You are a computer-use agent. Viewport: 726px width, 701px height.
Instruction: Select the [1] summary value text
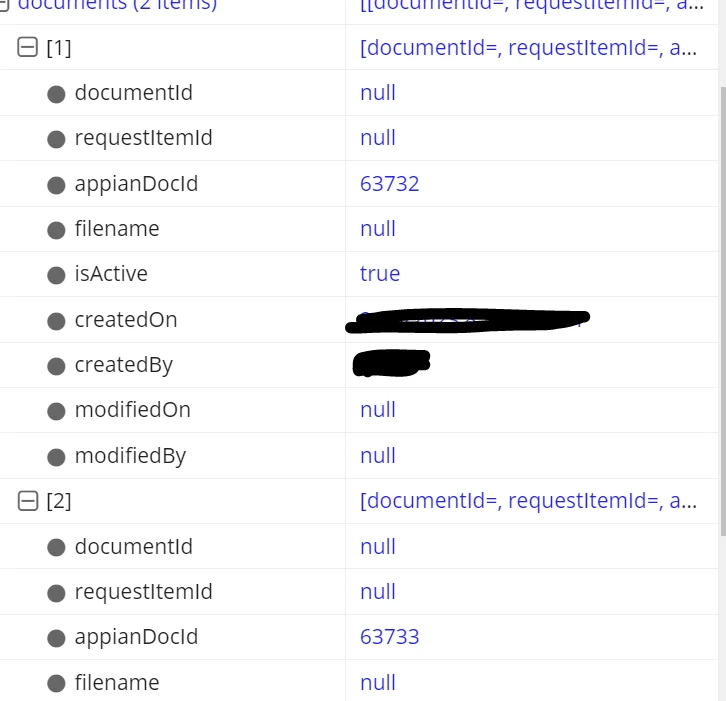(x=528, y=47)
